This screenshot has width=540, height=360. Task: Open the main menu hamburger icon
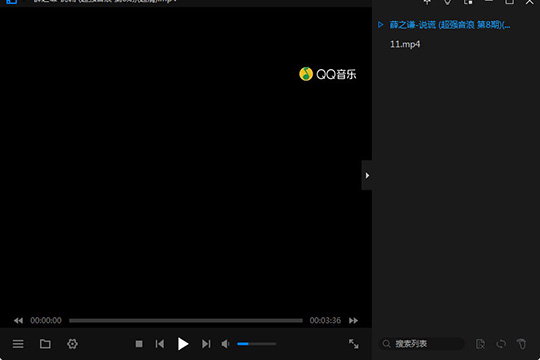click(18, 344)
